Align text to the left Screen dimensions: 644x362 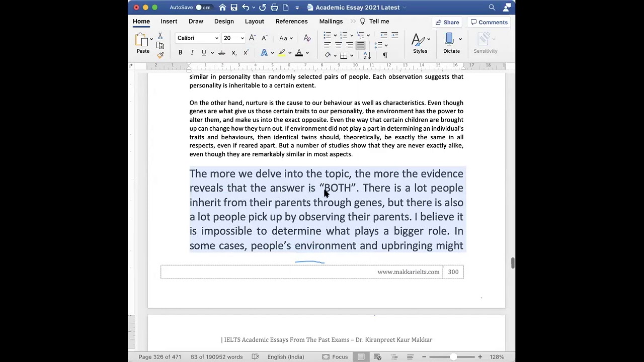tap(327, 45)
